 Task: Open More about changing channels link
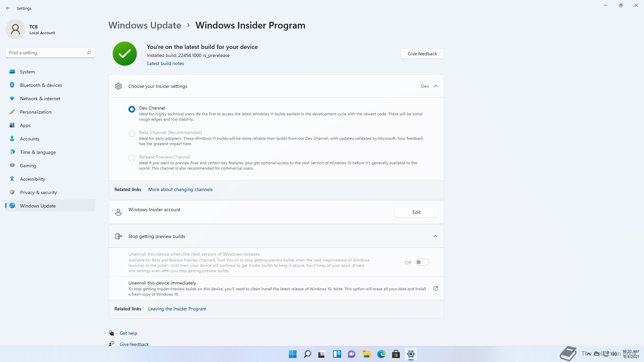point(180,189)
